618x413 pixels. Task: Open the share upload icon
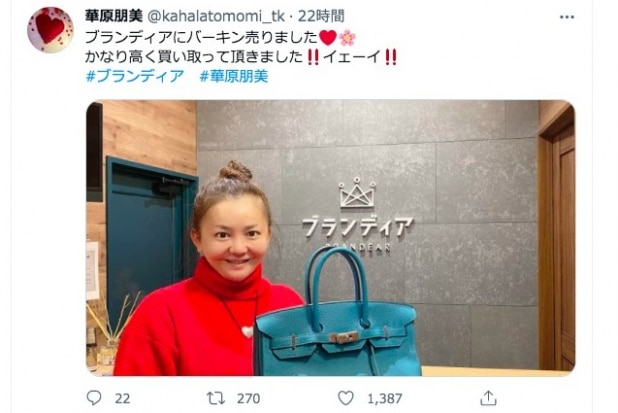488,398
